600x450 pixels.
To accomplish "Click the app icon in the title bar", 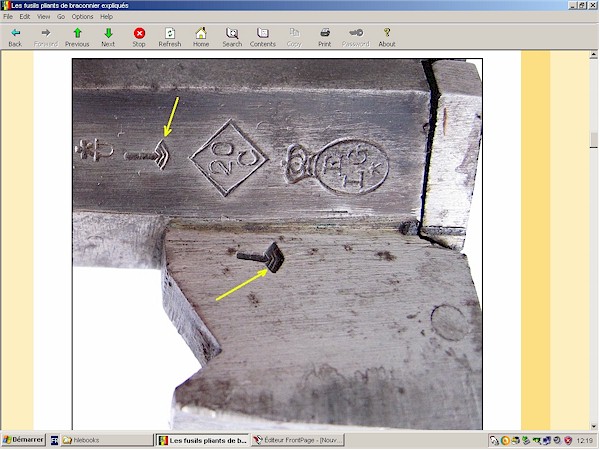I will click(6, 5).
